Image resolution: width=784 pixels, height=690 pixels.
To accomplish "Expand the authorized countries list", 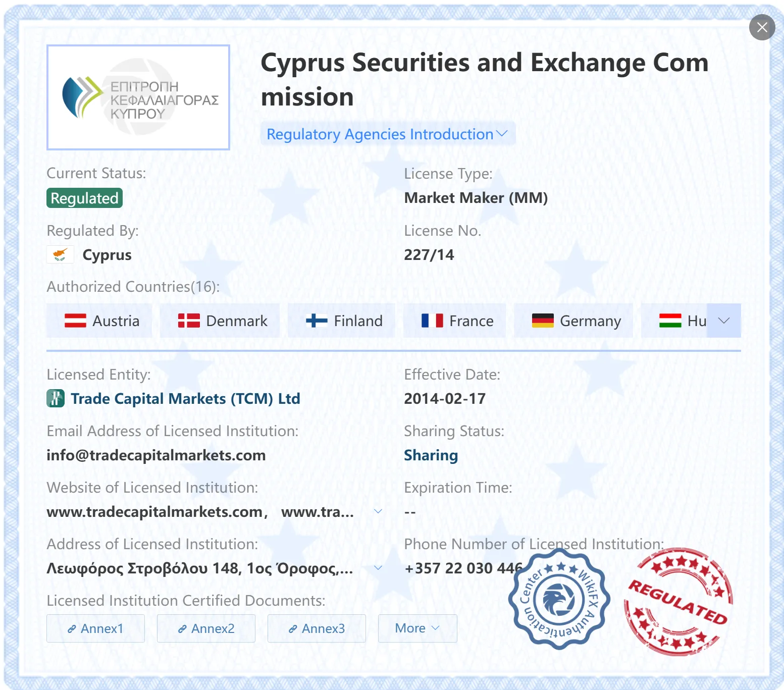I will click(x=724, y=321).
